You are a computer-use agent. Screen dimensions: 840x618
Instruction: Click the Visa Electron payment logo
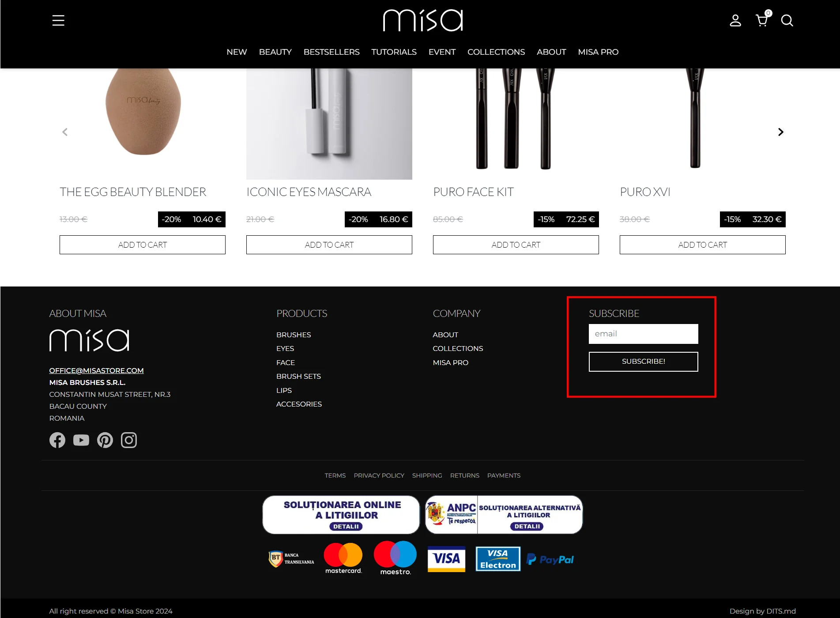point(498,559)
